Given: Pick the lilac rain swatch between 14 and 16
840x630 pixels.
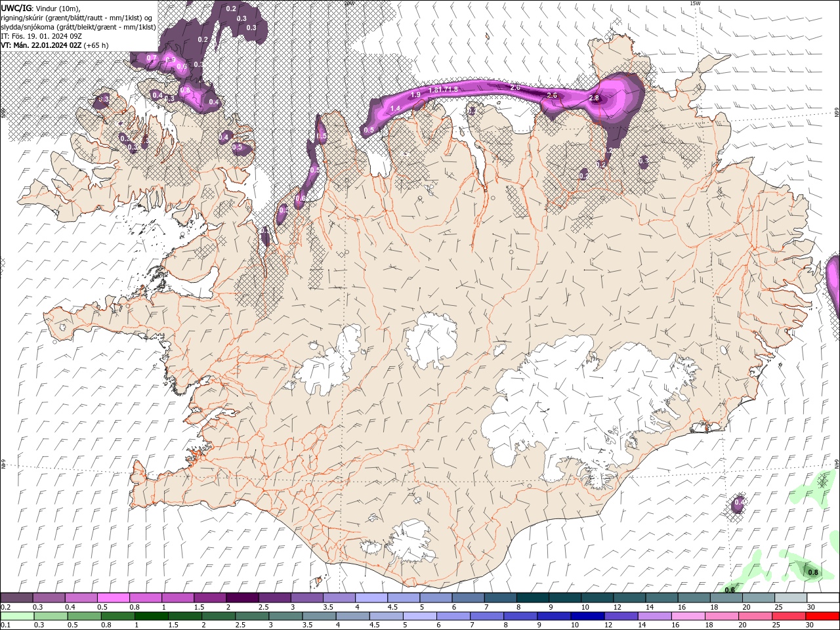Looking at the screenshot, I should [654, 616].
